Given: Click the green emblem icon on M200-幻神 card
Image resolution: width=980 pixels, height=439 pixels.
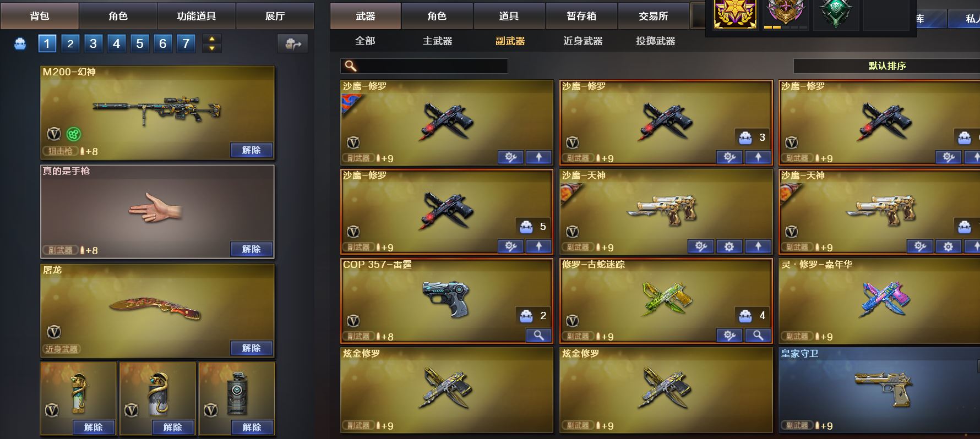Looking at the screenshot, I should [74, 134].
